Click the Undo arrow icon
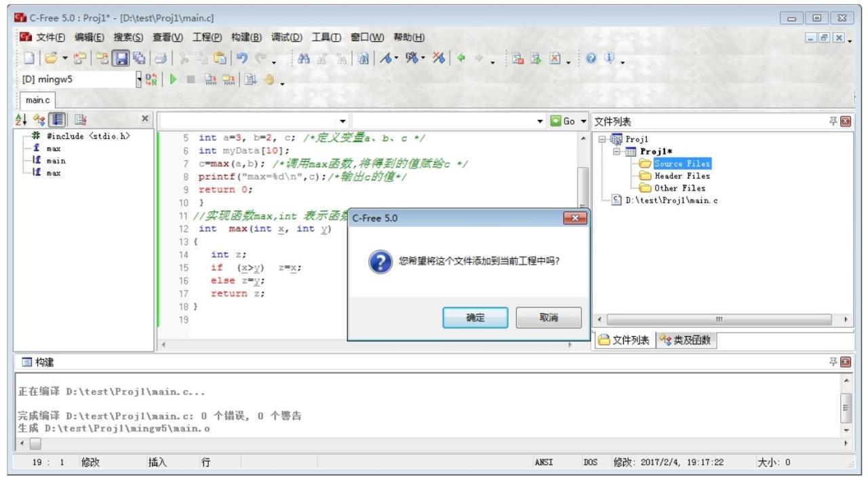The image size is (868, 479). 242,59
